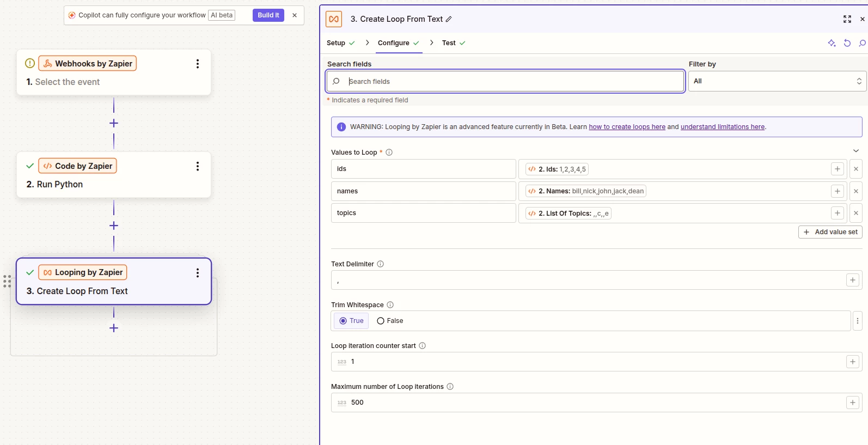Insert data into the names value row

(838, 191)
